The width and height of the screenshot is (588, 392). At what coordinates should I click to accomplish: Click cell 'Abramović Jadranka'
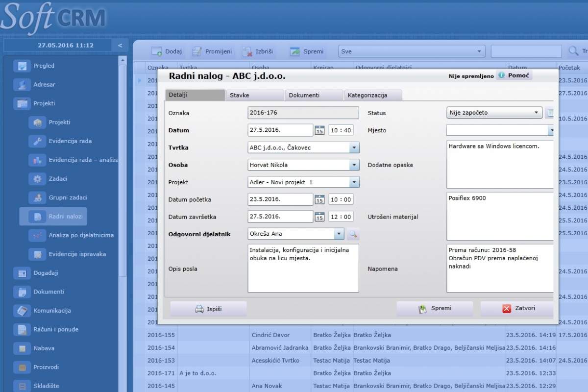pyautogui.click(x=280, y=348)
